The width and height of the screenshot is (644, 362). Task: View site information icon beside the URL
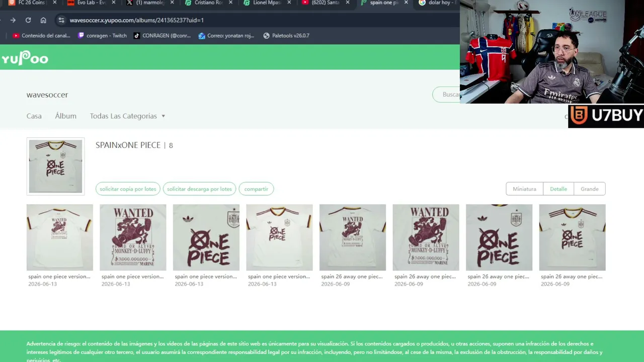tap(61, 20)
